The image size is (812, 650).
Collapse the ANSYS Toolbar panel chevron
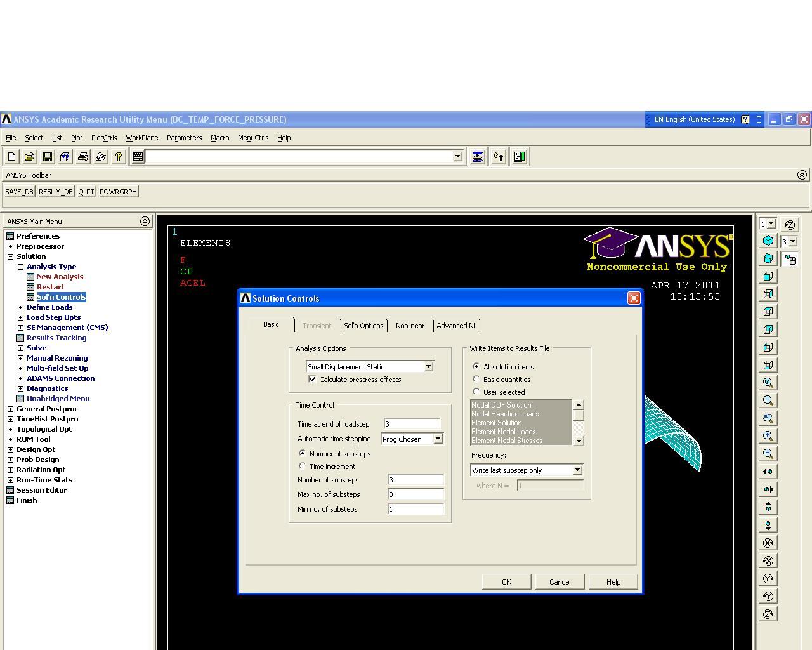(x=802, y=175)
